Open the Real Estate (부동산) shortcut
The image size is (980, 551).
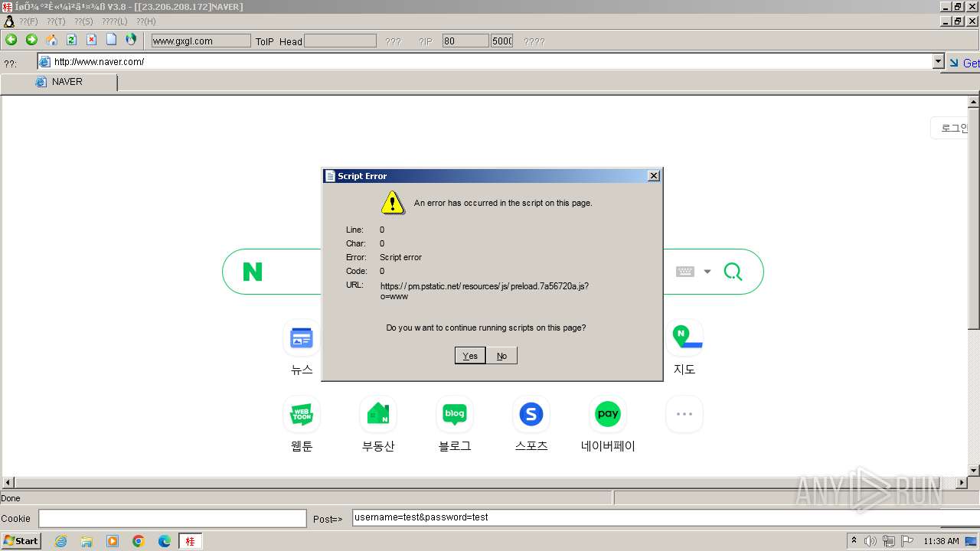pyautogui.click(x=378, y=425)
